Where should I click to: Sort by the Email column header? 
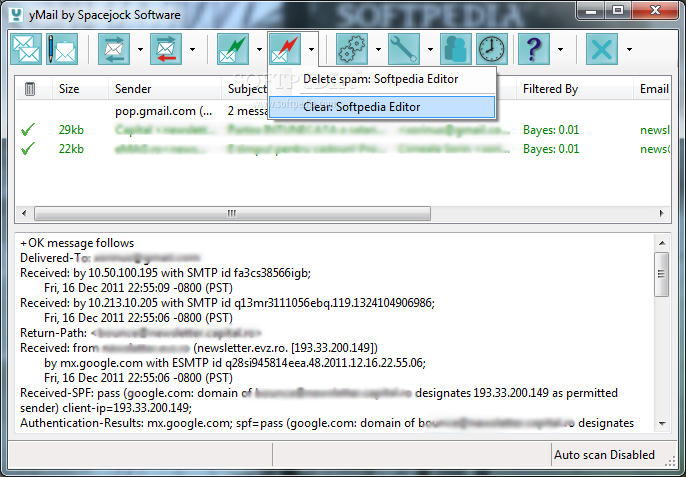pos(654,89)
